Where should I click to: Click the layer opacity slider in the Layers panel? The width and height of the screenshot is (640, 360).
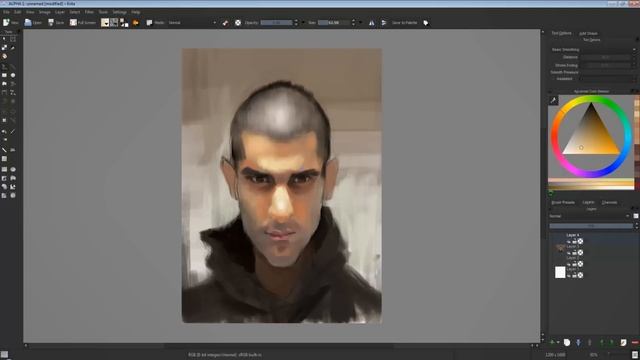(591, 225)
